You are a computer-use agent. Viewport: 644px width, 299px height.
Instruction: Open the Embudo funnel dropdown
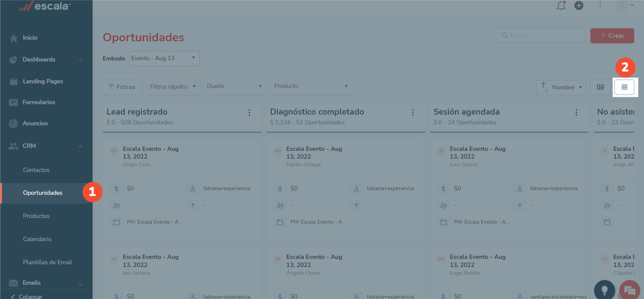click(164, 58)
